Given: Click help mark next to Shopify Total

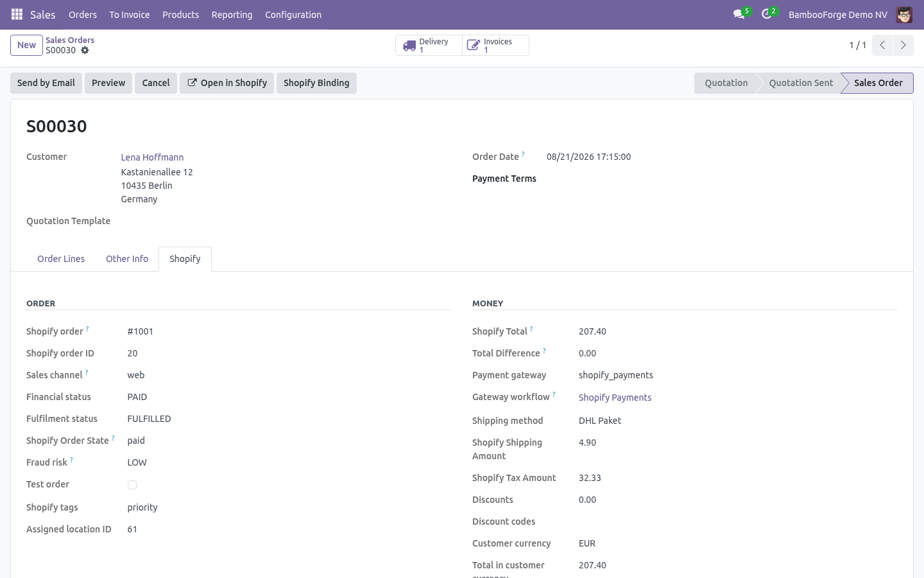Looking at the screenshot, I should (x=531, y=329).
